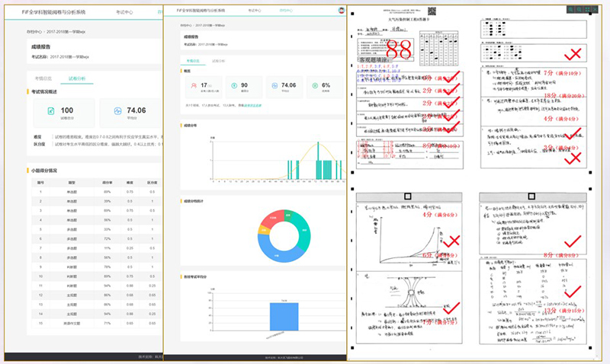The height and width of the screenshot is (364, 610).
Task: Close the answer sheet viewer with X icon
Action: [596, 9]
